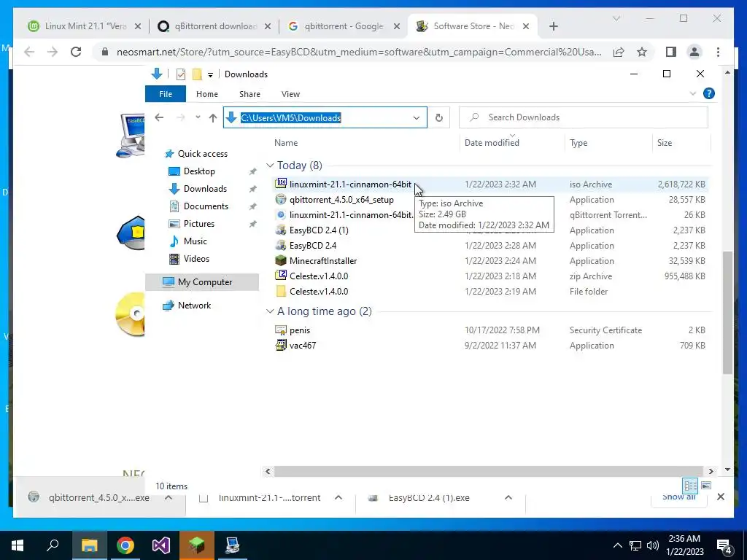Switch to large icons view layout
Viewport: 747px width, 560px height.
(x=706, y=485)
